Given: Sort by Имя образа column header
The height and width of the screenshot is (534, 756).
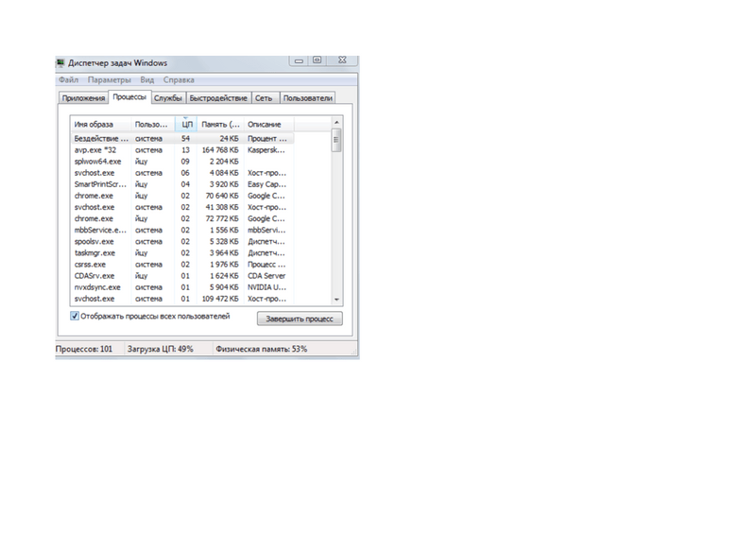Looking at the screenshot, I should coord(101,125).
